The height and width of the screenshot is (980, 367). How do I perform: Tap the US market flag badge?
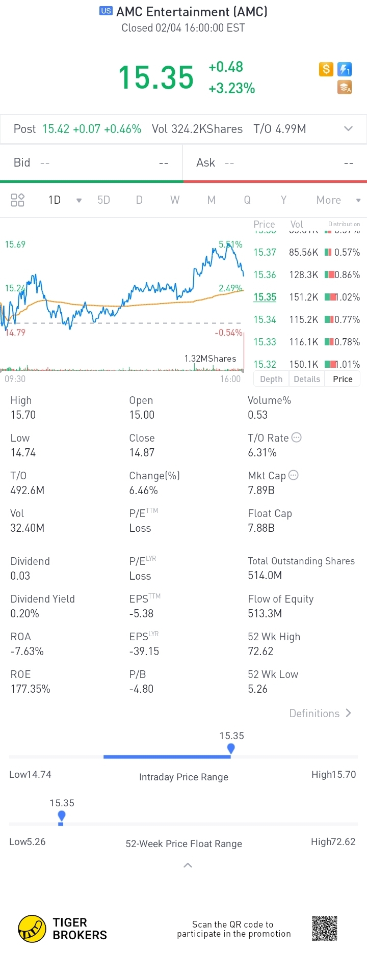coord(106,11)
